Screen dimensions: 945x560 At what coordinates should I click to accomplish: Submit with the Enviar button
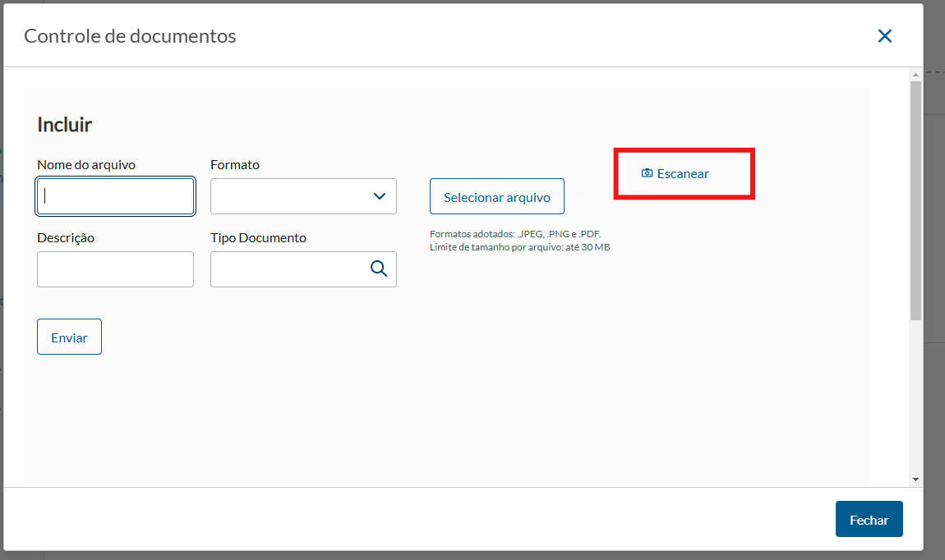click(x=69, y=337)
